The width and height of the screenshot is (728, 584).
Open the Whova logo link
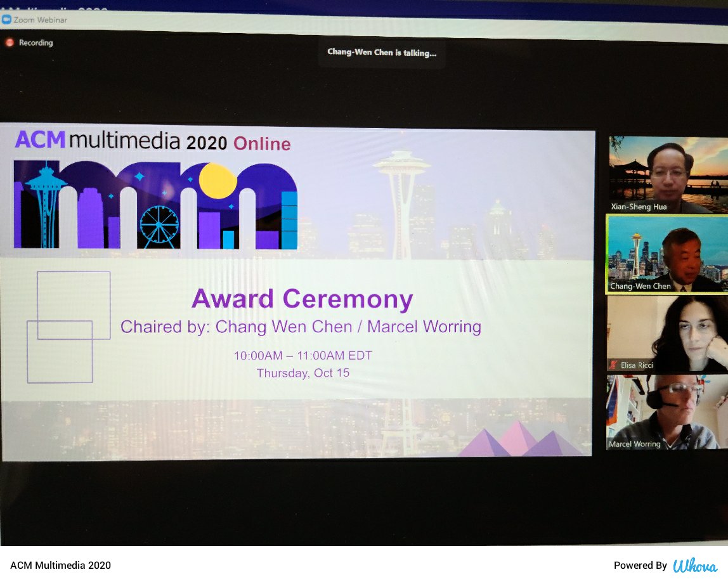click(x=695, y=566)
